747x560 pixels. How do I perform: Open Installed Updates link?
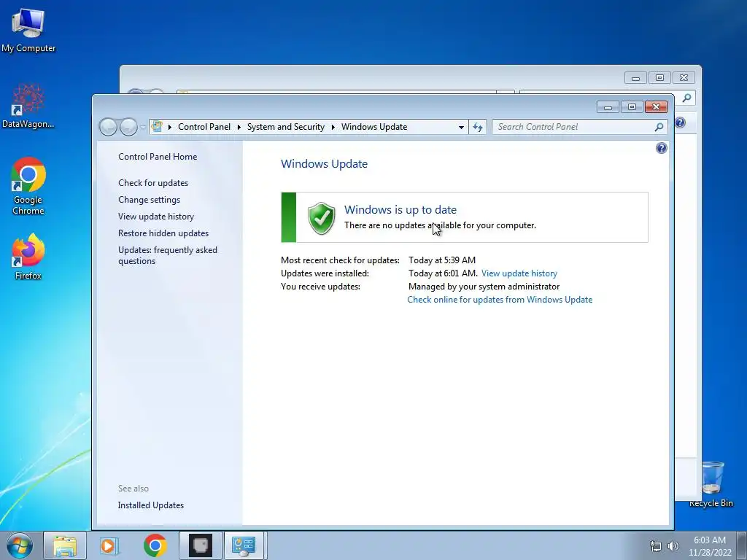(150, 505)
